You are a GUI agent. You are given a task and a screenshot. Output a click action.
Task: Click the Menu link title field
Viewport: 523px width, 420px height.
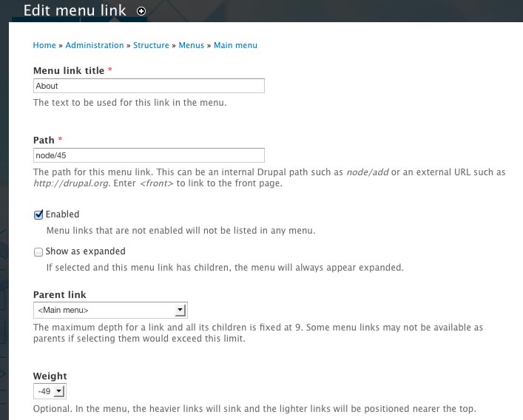(x=149, y=86)
